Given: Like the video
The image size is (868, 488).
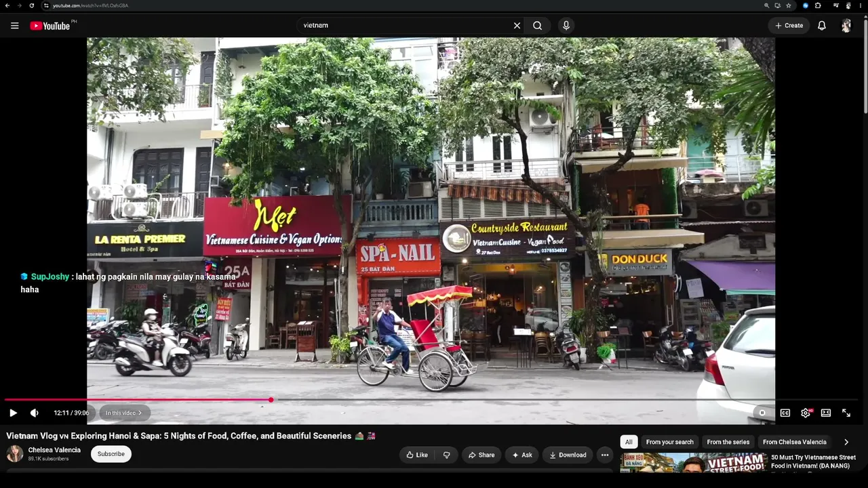Looking at the screenshot, I should pyautogui.click(x=416, y=455).
